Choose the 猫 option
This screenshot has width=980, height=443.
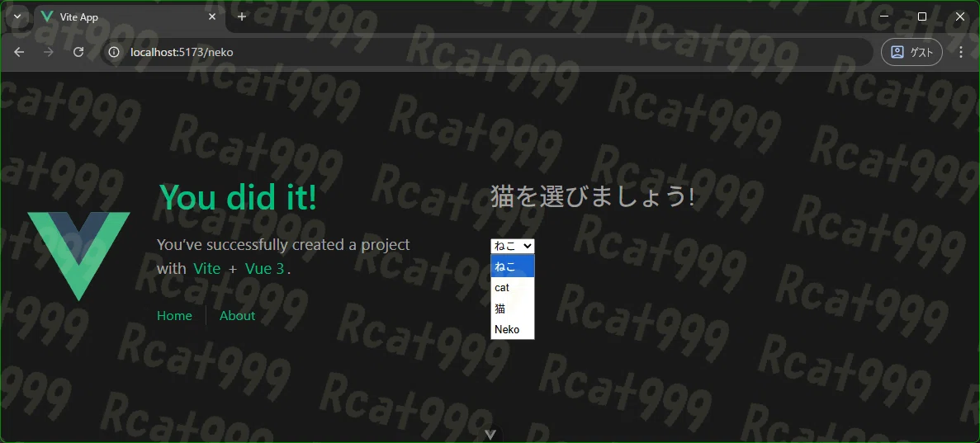tap(513, 308)
